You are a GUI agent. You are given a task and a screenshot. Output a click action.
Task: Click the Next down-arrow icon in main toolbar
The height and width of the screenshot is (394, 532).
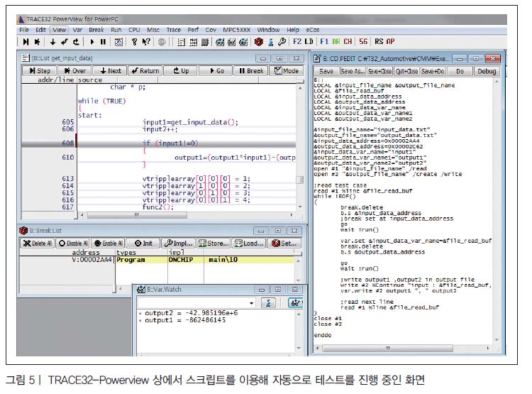pos(52,42)
